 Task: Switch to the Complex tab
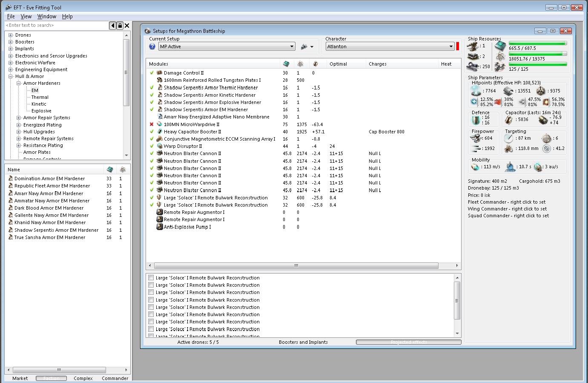[83, 378]
